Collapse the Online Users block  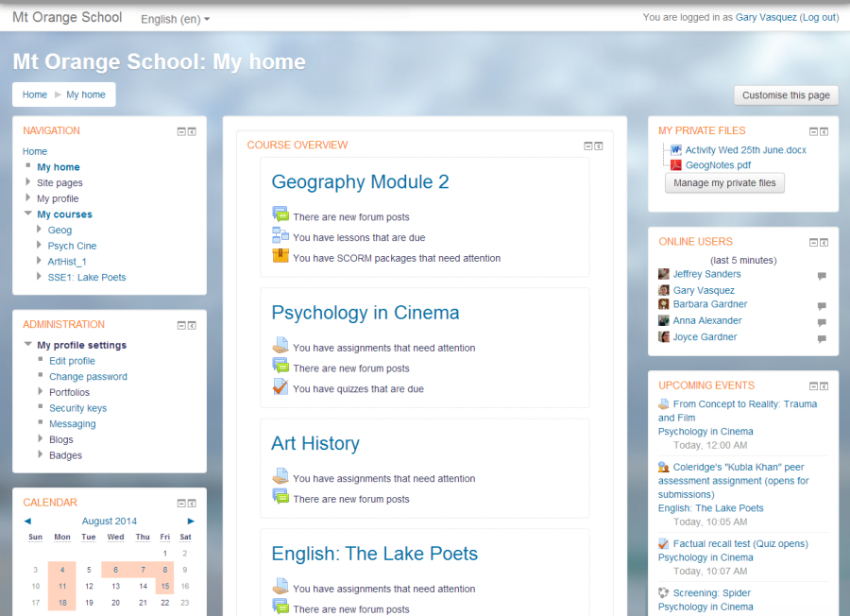[813, 242]
